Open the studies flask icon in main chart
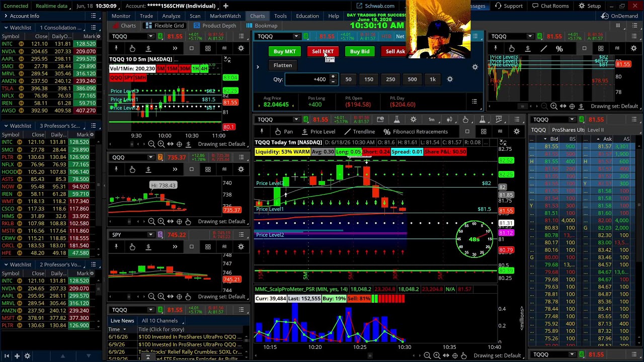 [x=396, y=120]
